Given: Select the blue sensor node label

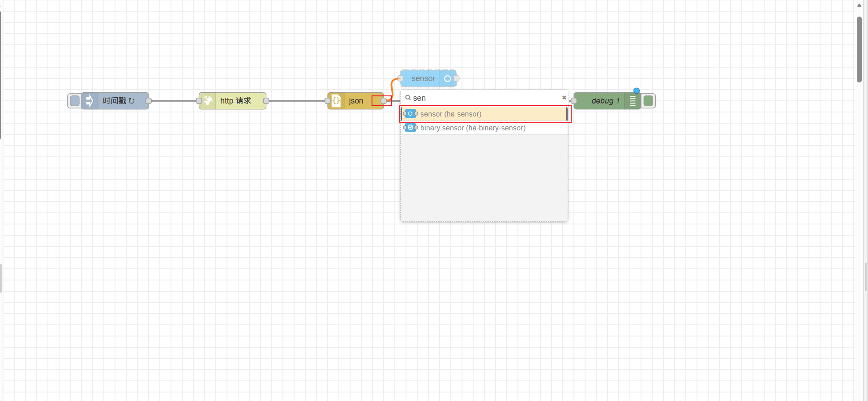Looking at the screenshot, I should (423, 78).
